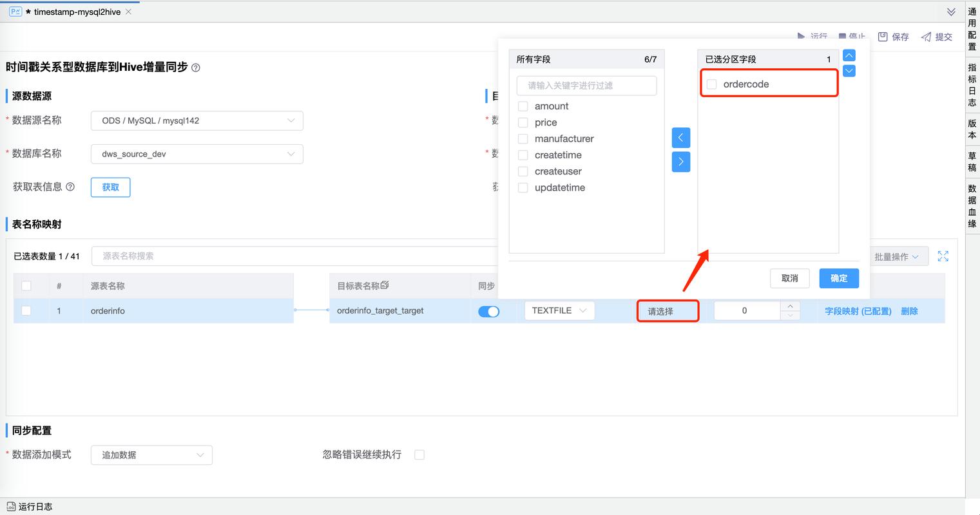Open the 通用配置 side tab
980x515 pixels.
(972, 29)
